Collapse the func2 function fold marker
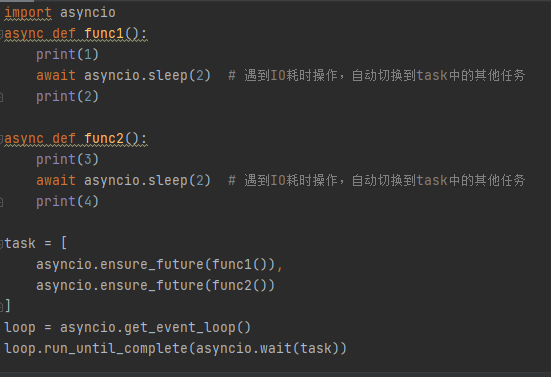This screenshot has width=551, height=377. (1, 139)
